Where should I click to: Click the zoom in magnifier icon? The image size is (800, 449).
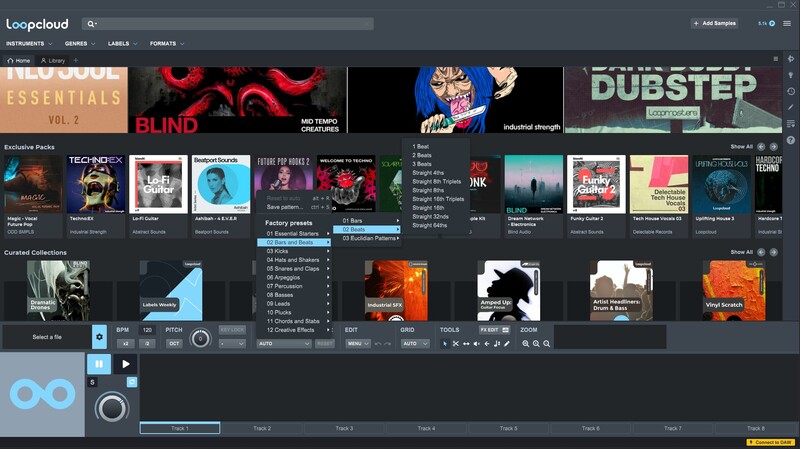[x=526, y=343]
